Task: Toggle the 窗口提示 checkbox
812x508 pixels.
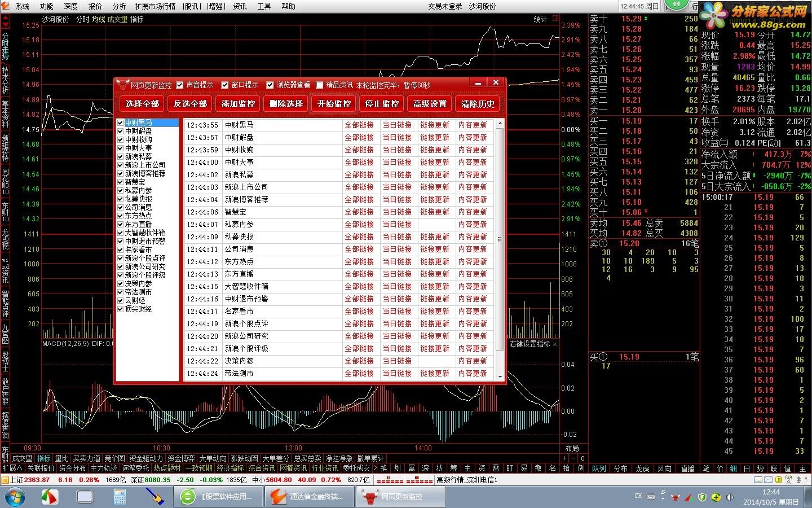Action: (225, 85)
